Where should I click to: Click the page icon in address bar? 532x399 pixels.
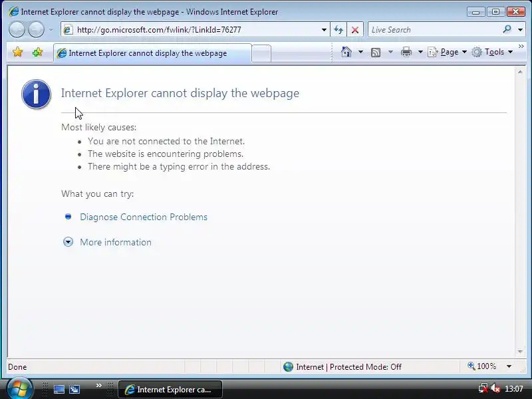coord(68,30)
